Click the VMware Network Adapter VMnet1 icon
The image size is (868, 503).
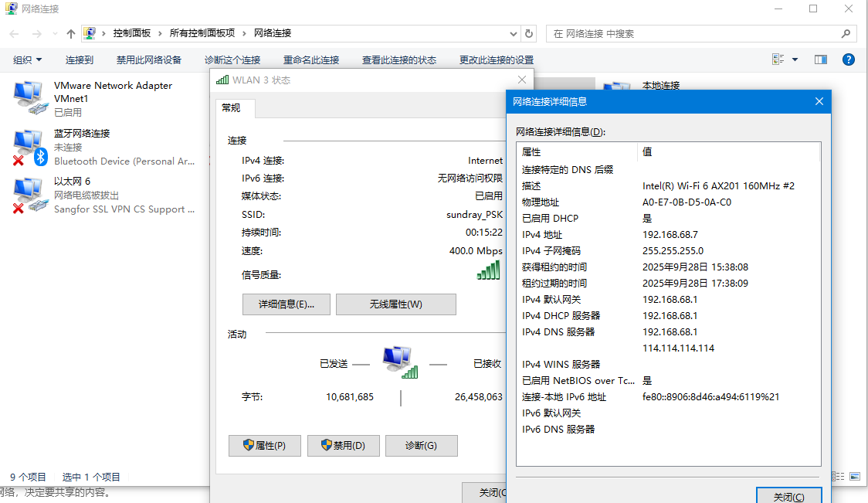click(x=29, y=98)
